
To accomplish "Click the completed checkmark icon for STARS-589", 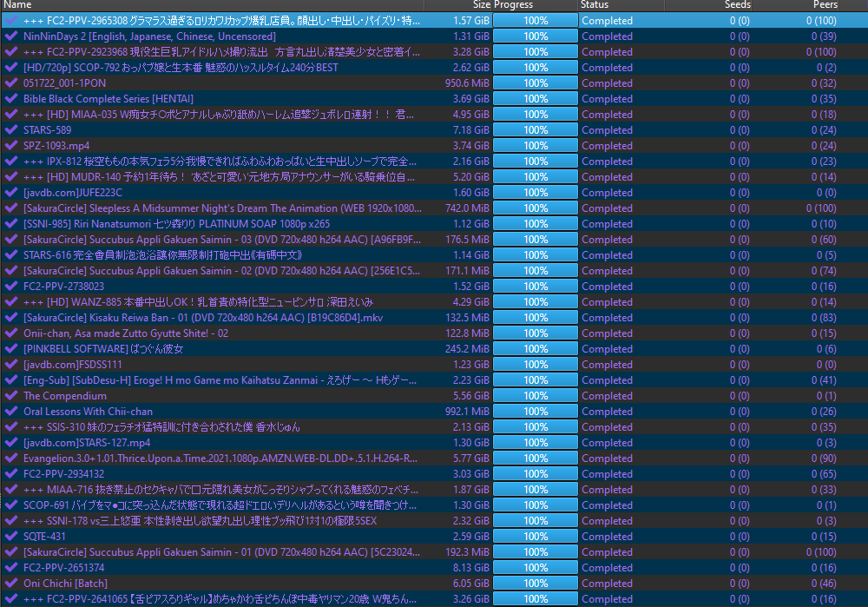I will click(x=10, y=129).
